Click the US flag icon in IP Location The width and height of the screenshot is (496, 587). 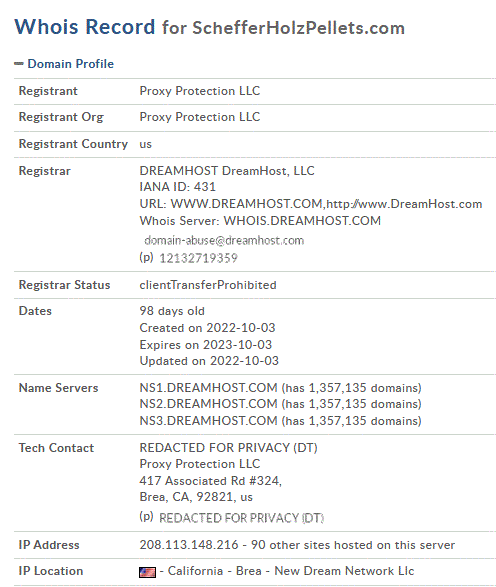[147, 572]
